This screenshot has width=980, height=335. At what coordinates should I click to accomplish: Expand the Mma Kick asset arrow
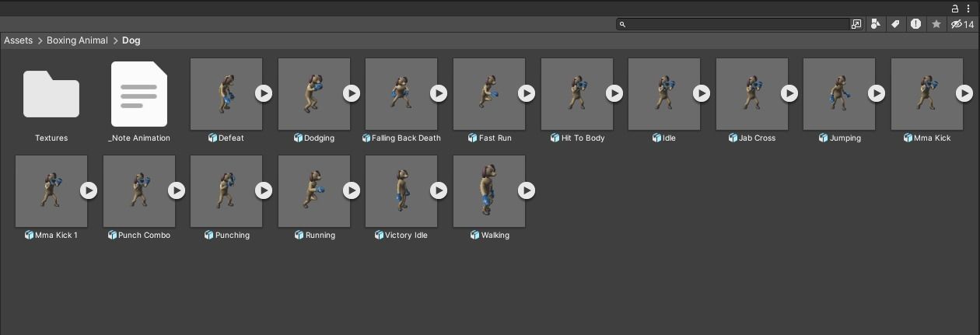tap(964, 93)
